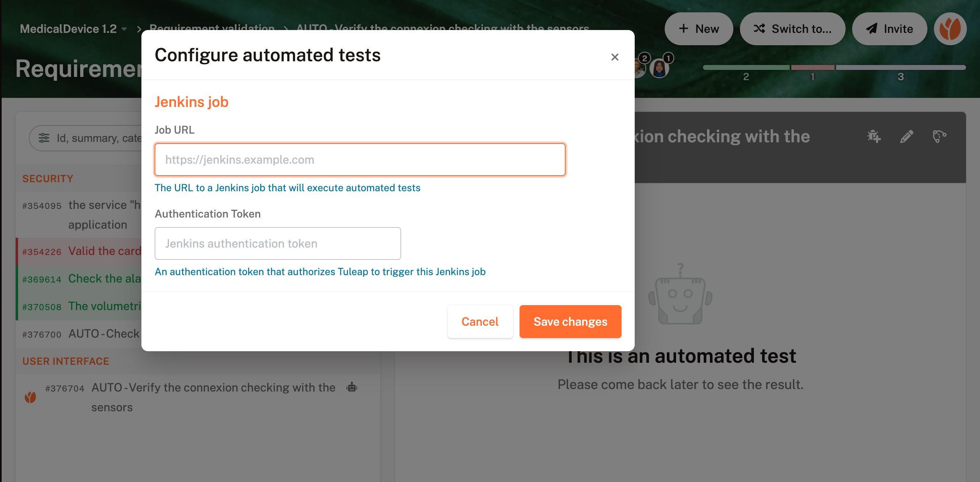The image size is (980, 482).
Task: Open the dependency graph icon
Action: point(939,137)
